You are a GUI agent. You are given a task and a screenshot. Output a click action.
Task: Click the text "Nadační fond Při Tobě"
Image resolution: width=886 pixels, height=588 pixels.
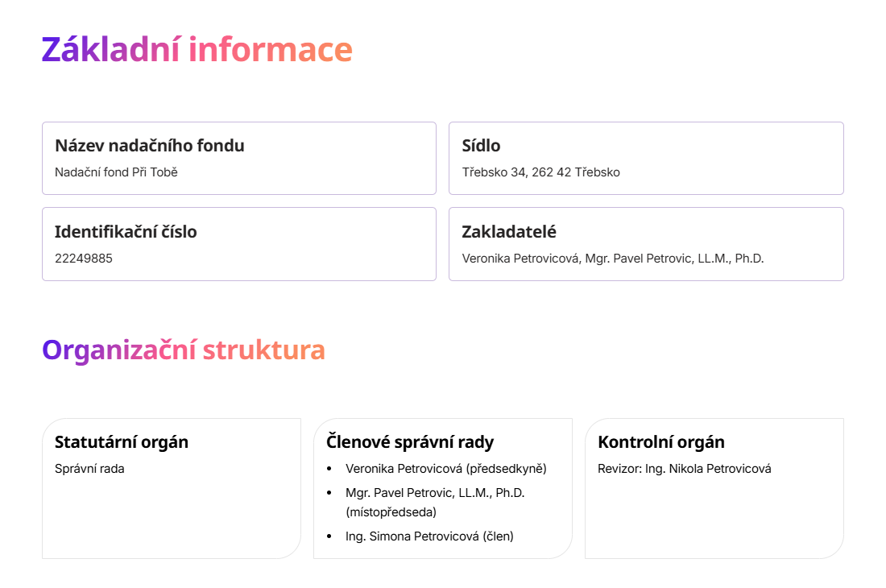click(116, 172)
